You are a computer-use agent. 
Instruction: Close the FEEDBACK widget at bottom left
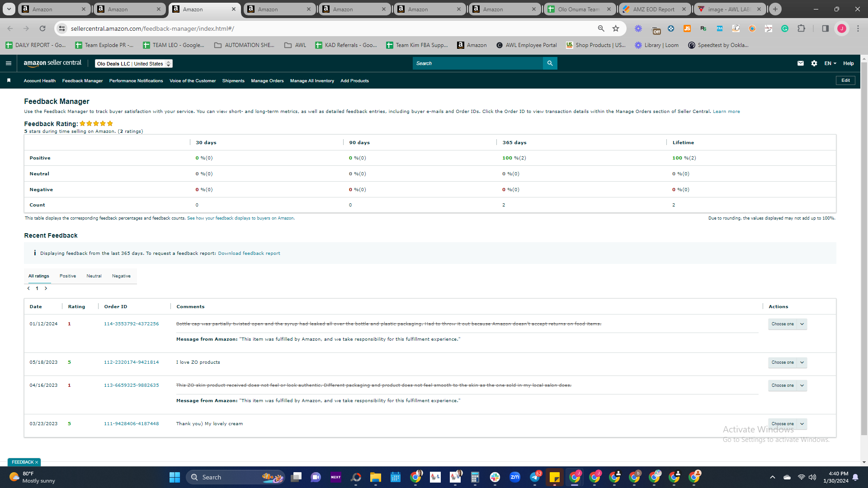tap(37, 462)
